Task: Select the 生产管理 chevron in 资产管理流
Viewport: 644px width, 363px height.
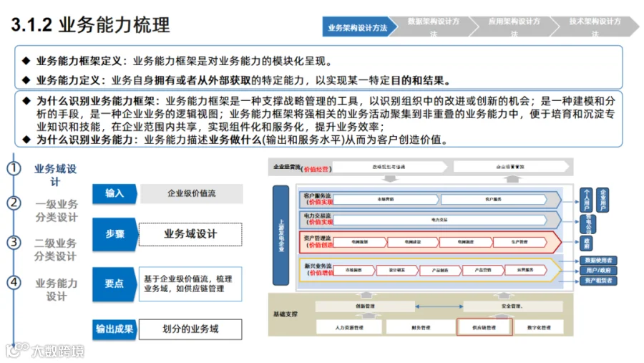Action: [x=519, y=242]
